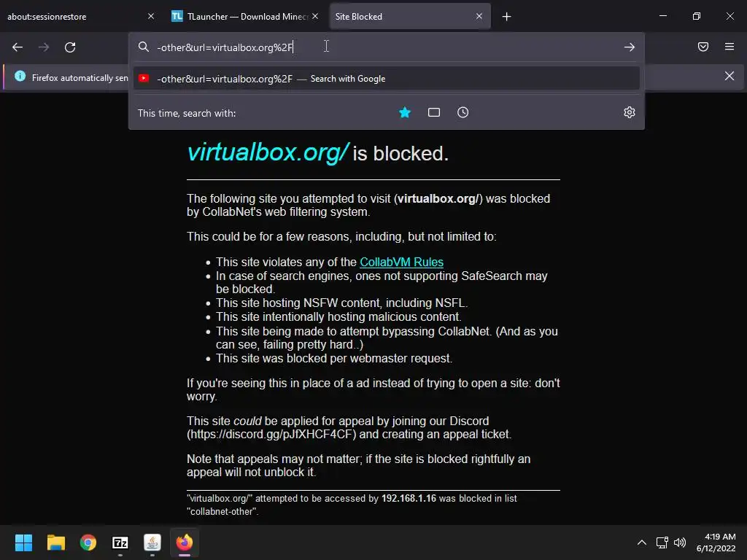Viewport: 747px width, 560px height.
Task: Click the virtualbox.org/ blocked heading
Action: (318, 153)
